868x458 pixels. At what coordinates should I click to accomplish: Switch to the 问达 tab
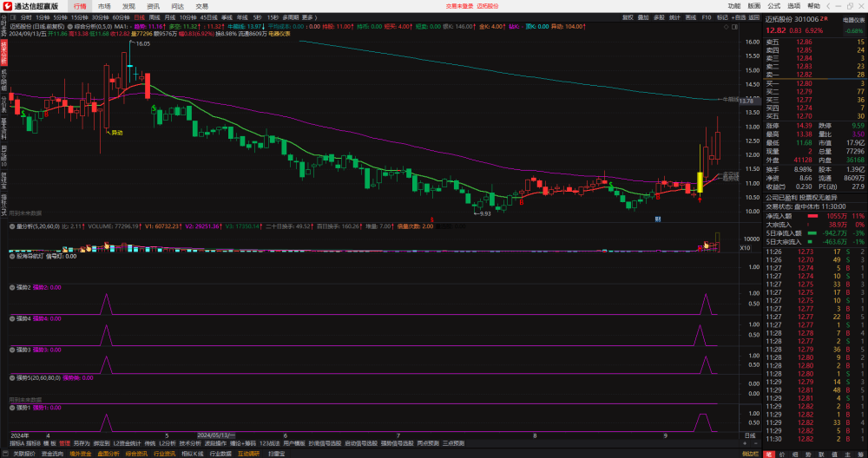(178, 6)
